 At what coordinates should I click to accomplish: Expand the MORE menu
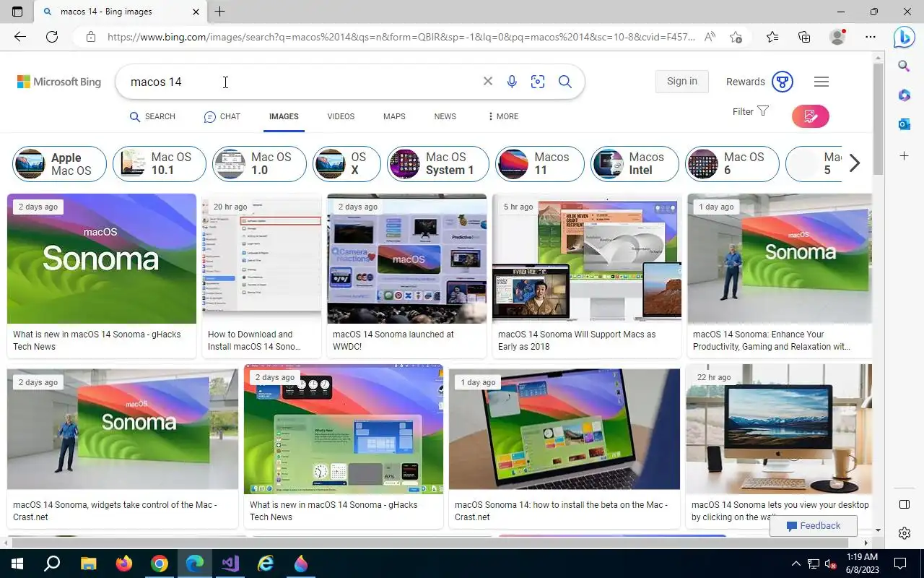click(503, 116)
